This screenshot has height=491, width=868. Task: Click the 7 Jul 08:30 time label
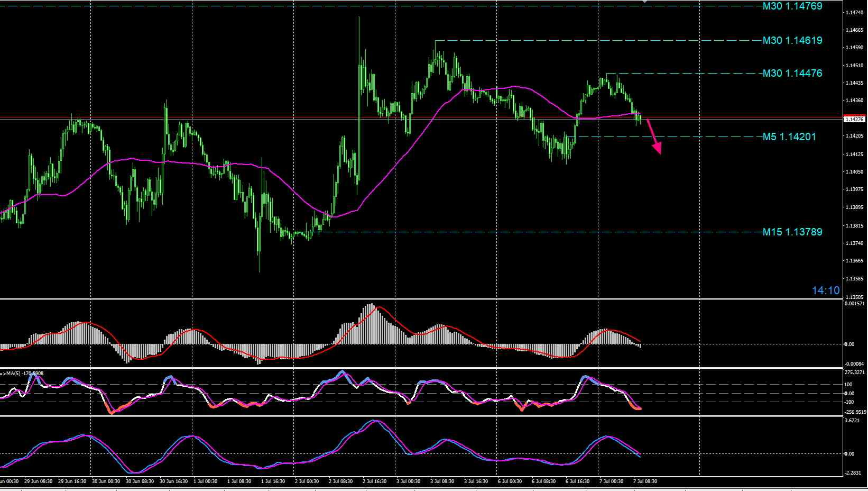[645, 481]
